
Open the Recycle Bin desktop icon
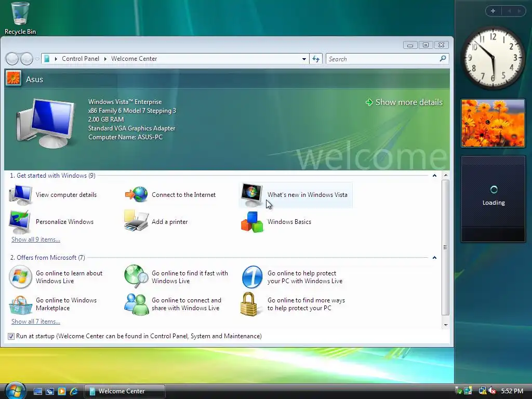[20, 18]
